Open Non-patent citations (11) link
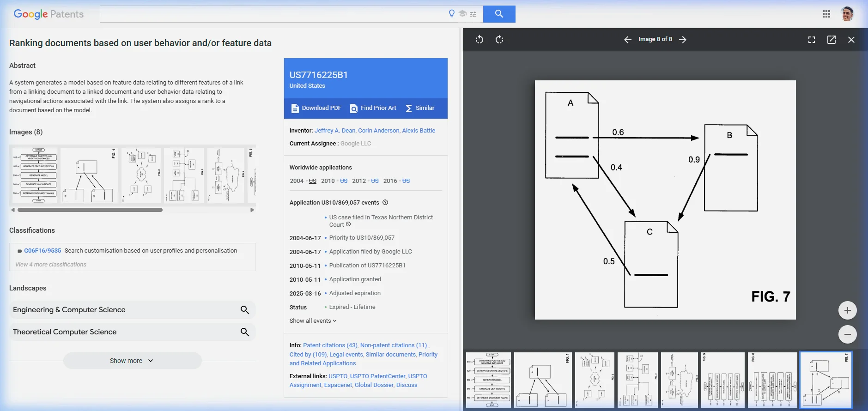Image resolution: width=868 pixels, height=411 pixels. 394,345
